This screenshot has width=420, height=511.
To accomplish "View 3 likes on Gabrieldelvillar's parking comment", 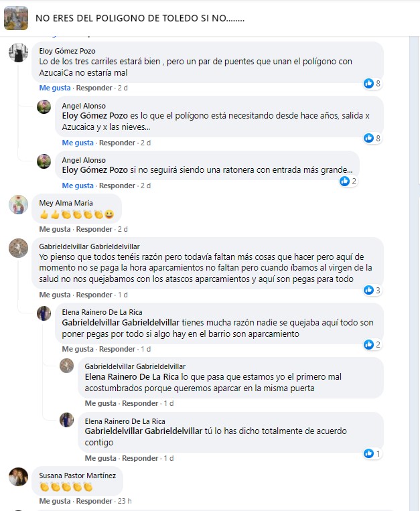I will coord(372,290).
